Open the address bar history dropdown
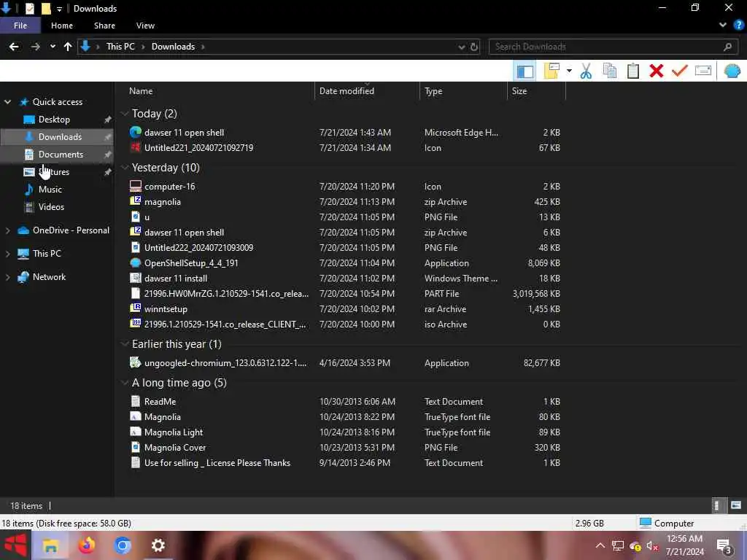 tap(461, 47)
